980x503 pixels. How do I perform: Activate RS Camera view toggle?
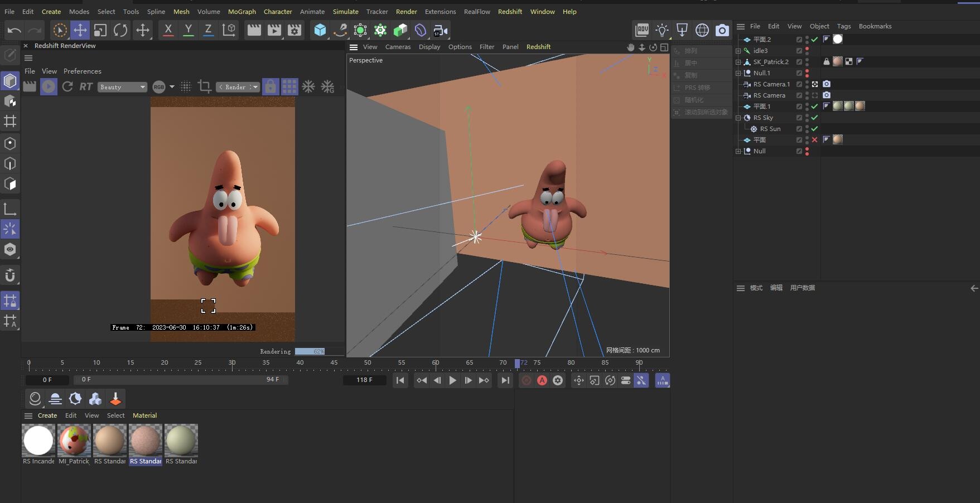tap(815, 95)
